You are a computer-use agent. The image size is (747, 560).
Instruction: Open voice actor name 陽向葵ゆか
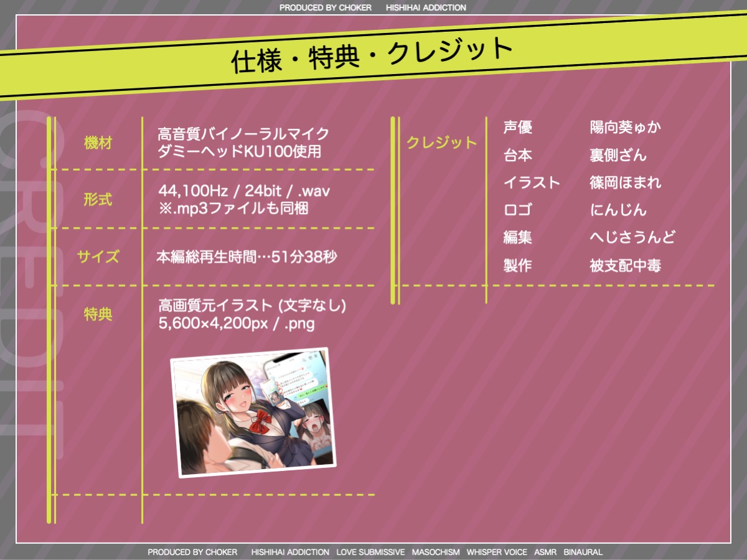(625, 128)
